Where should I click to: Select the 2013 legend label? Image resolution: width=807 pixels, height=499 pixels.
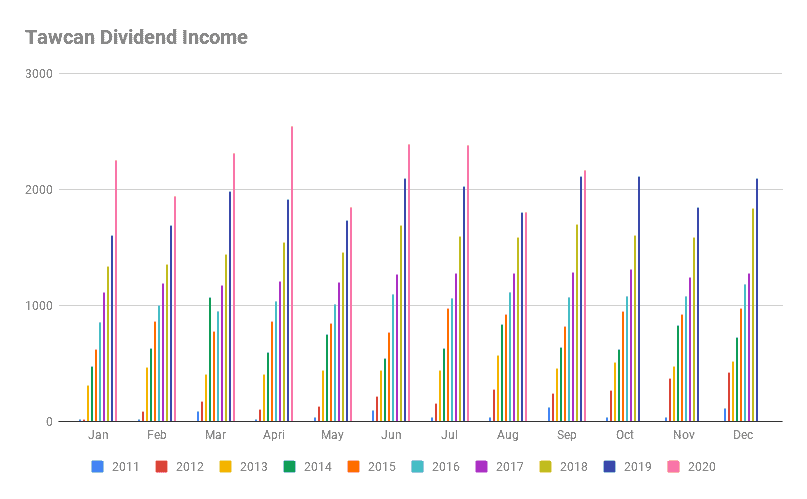pos(254,467)
